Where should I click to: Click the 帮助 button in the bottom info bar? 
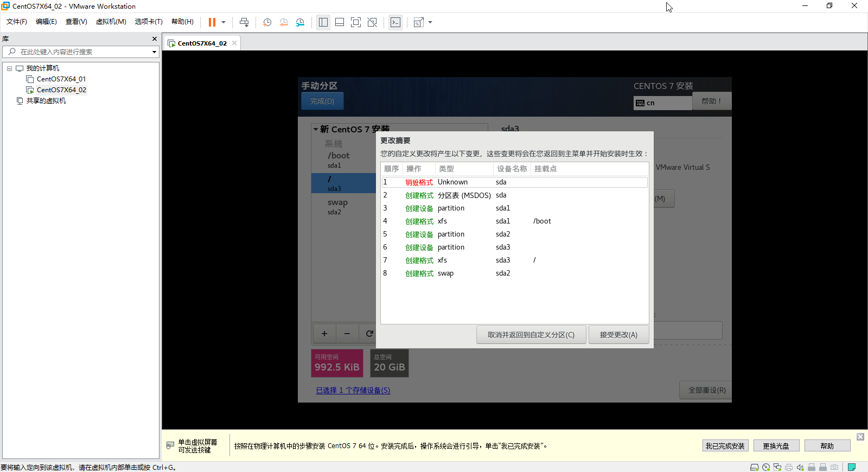[827, 446]
